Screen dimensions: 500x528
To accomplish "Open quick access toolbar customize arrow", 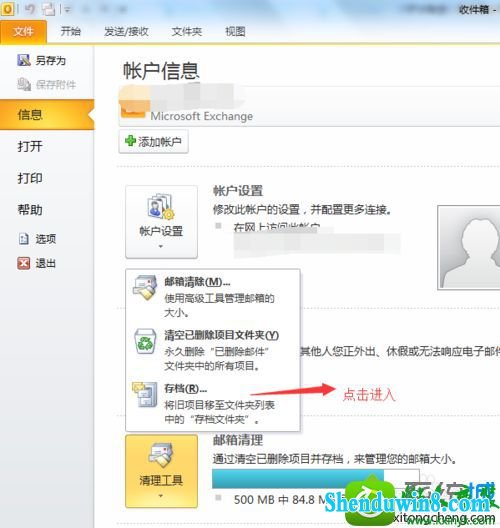I will pos(67,10).
